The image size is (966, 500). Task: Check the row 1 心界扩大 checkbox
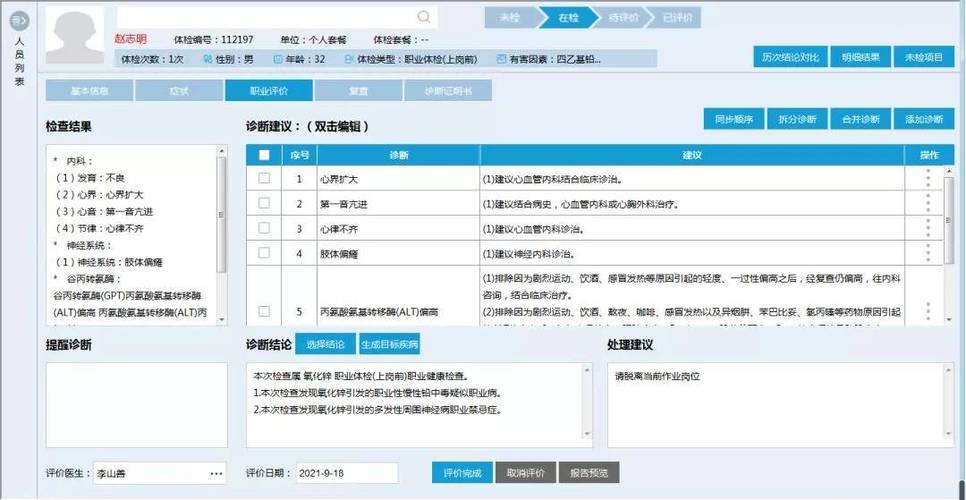264,179
